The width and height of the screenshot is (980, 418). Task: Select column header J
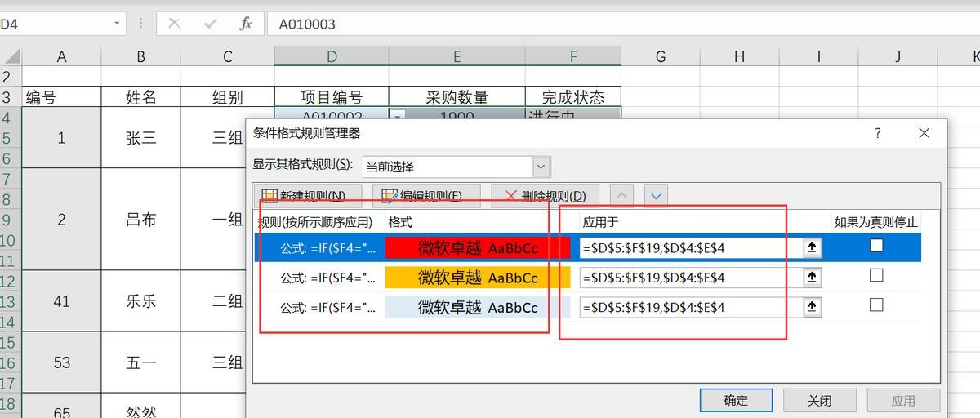coord(898,56)
